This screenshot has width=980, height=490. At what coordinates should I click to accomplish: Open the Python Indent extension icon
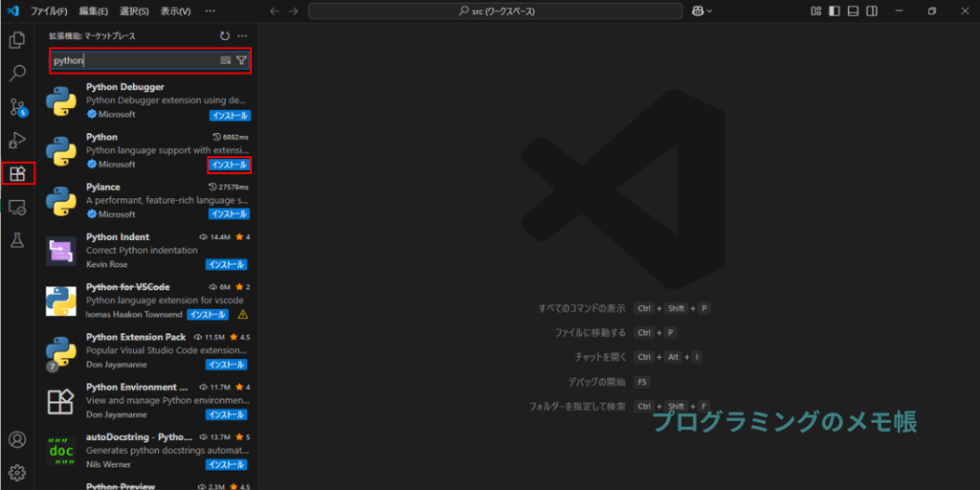61,252
